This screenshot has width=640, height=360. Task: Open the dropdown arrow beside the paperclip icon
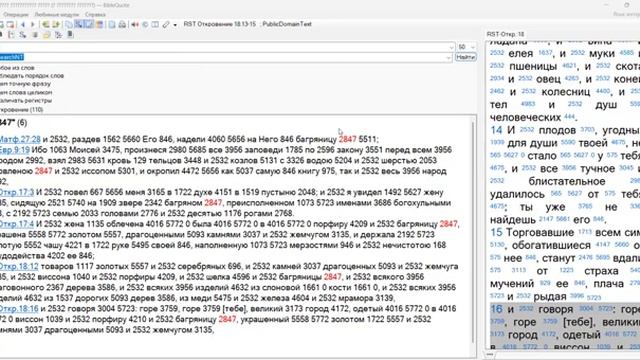coord(175,25)
